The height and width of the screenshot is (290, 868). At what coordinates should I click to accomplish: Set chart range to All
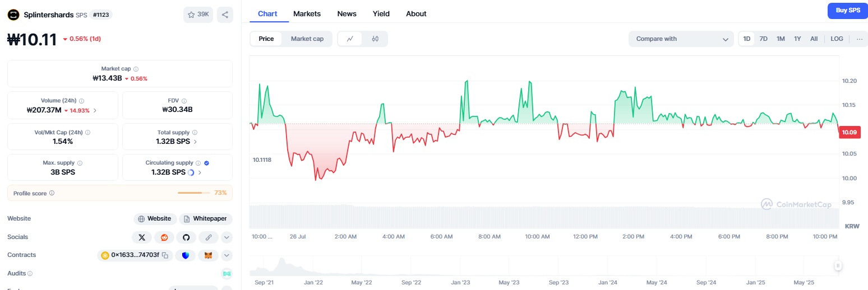[814, 39]
